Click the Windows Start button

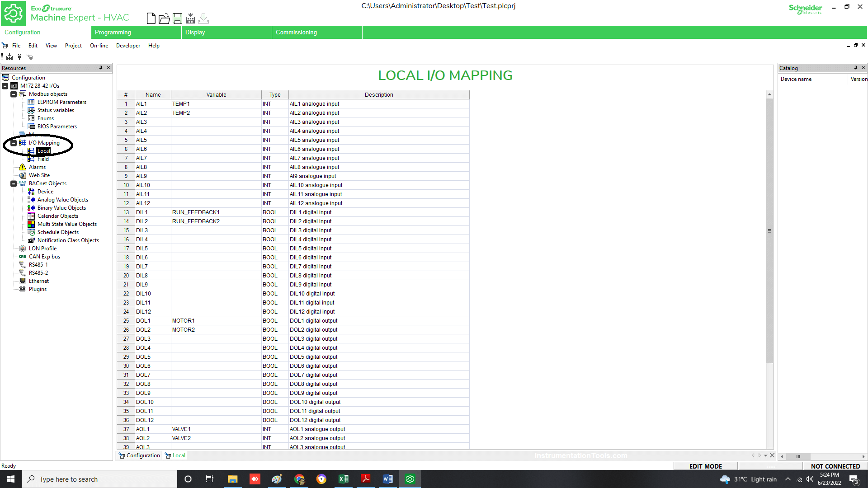11,479
